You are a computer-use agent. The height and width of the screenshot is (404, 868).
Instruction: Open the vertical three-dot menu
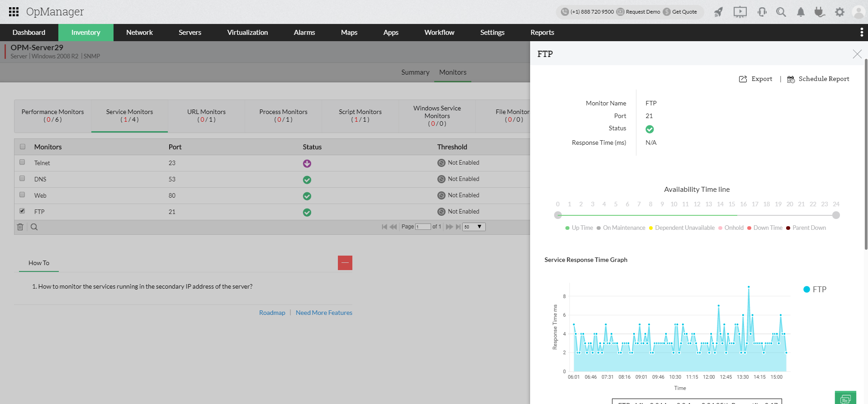click(862, 32)
